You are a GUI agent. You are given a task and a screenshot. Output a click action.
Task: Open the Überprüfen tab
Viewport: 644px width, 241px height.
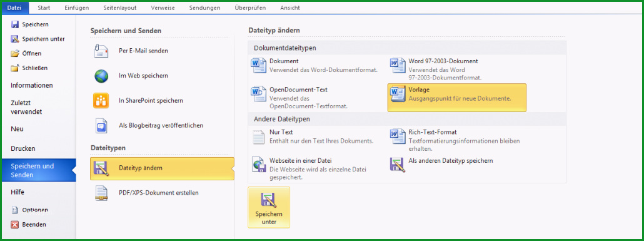250,8
